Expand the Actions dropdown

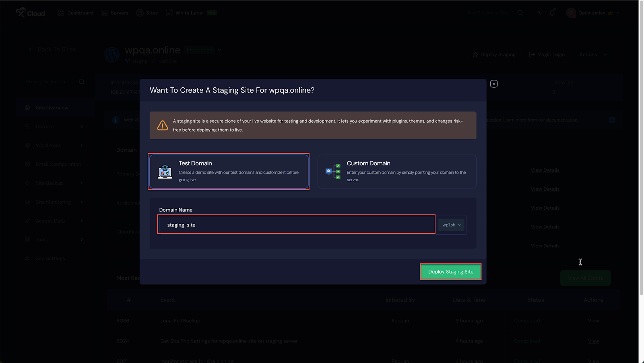click(x=593, y=55)
